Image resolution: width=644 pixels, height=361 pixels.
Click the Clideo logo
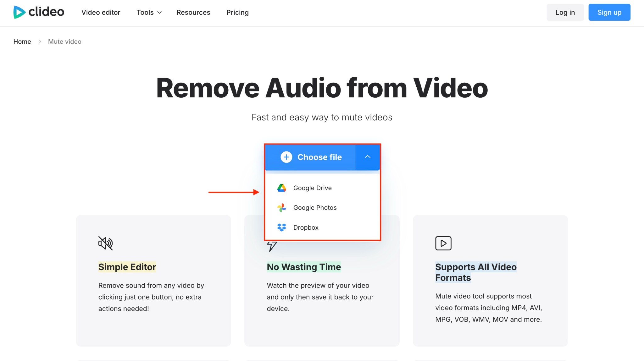point(39,12)
